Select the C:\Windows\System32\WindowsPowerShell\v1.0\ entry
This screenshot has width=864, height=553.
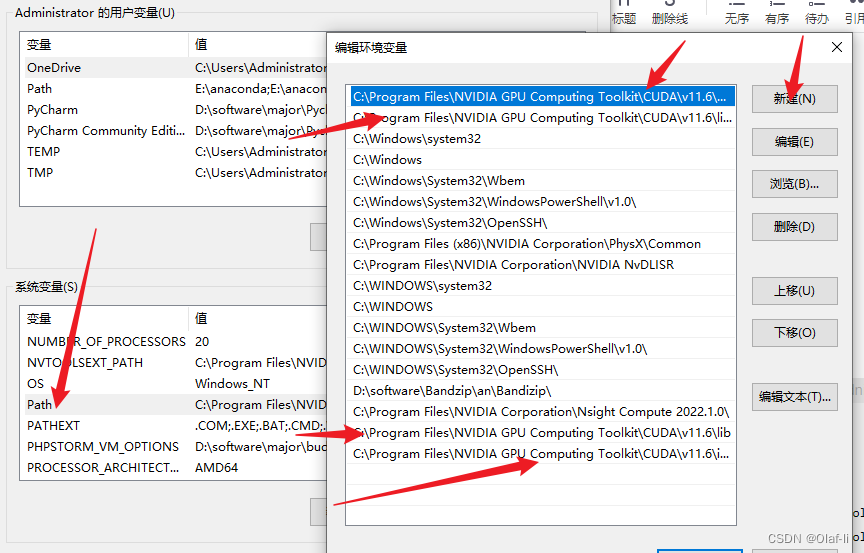click(541, 202)
